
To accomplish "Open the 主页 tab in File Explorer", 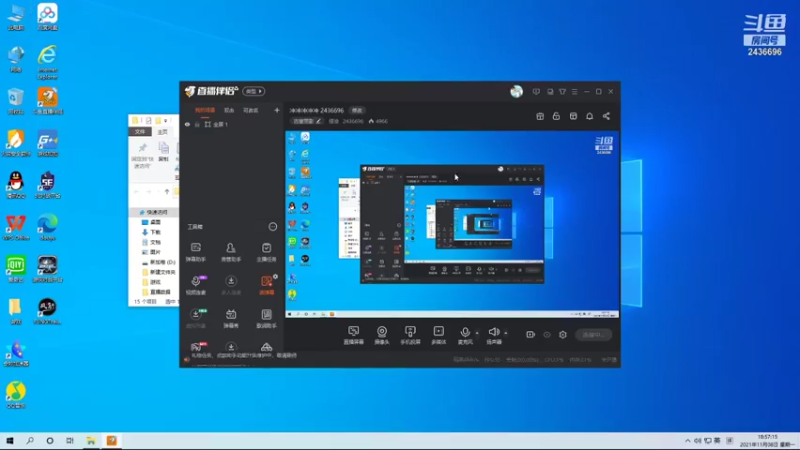I will (x=162, y=132).
